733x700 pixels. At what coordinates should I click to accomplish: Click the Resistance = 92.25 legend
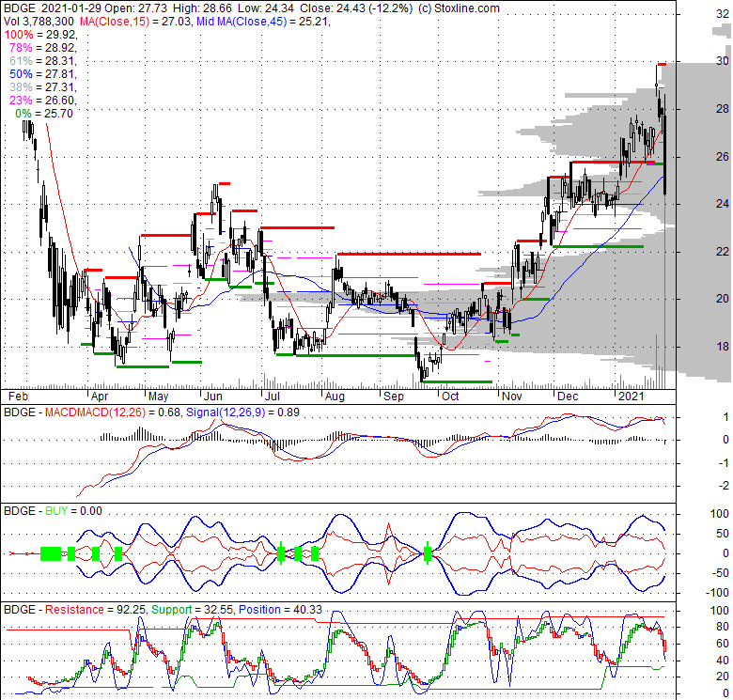pos(95,610)
